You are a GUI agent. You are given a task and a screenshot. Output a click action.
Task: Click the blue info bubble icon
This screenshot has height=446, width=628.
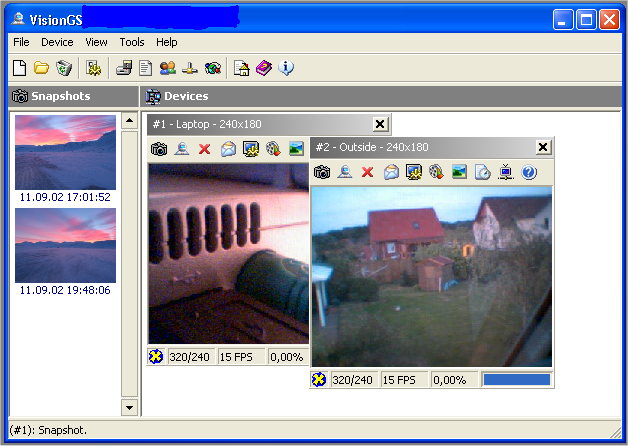[x=286, y=68]
